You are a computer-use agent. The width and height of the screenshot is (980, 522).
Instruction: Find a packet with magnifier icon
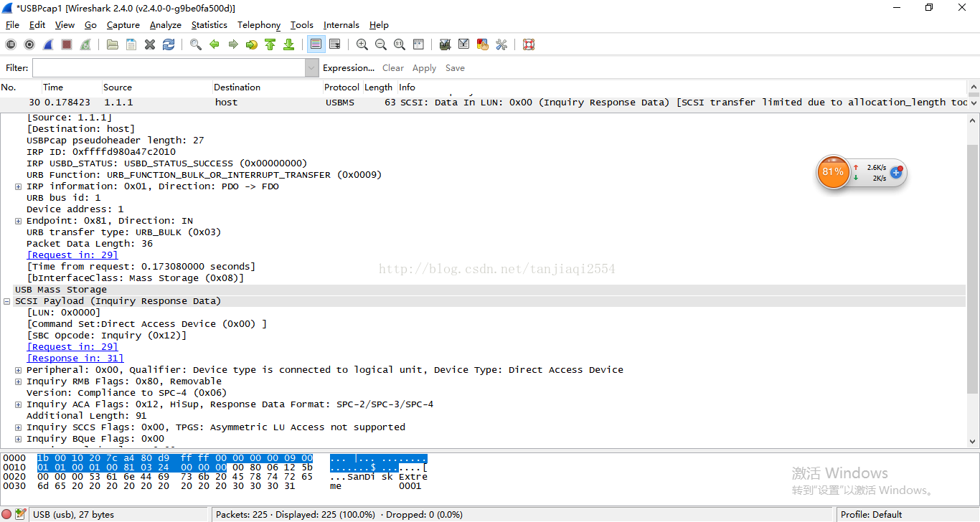(196, 44)
